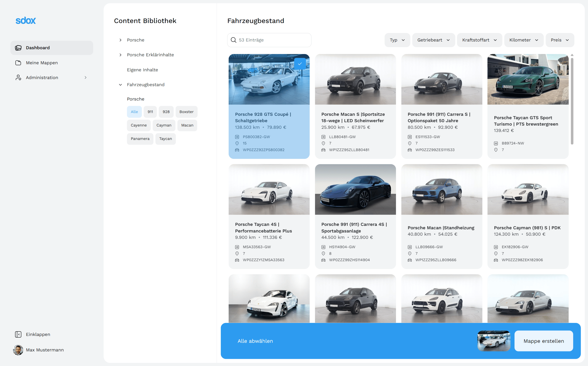Uncheck the selected Porsche 928 GTS checkbox
The height and width of the screenshot is (366, 588).
(300, 64)
